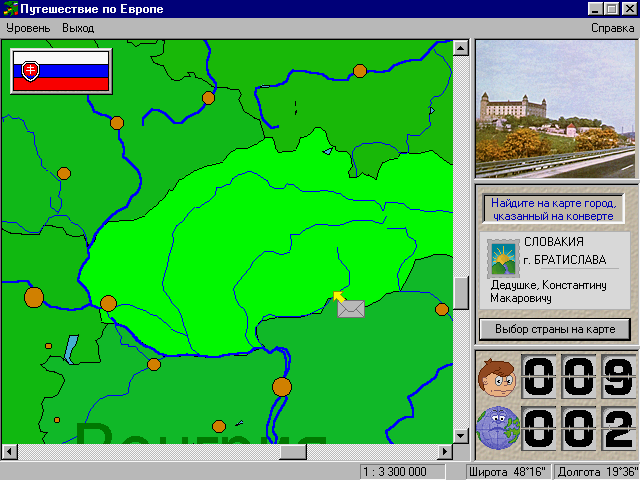Click the map's horizontal scrollbar right arrow
The width and height of the screenshot is (640, 480).
(x=445, y=452)
